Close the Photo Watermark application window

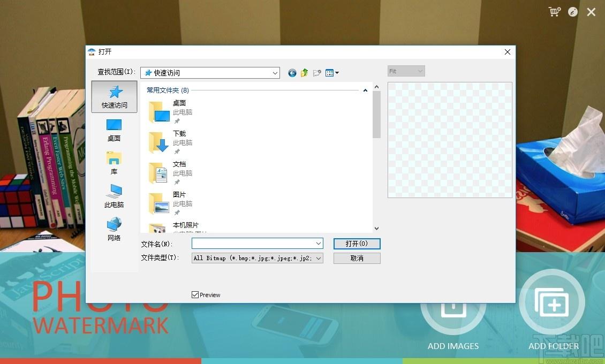(x=591, y=12)
